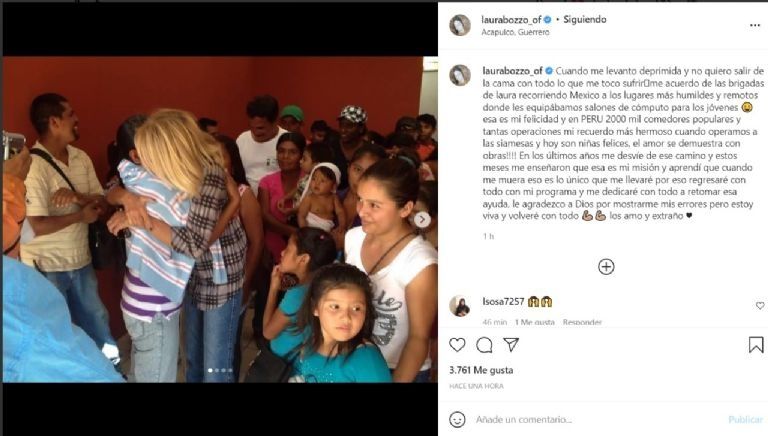The width and height of the screenshot is (768, 436).
Task: Toggle the Siguiendo following status
Action: click(585, 19)
